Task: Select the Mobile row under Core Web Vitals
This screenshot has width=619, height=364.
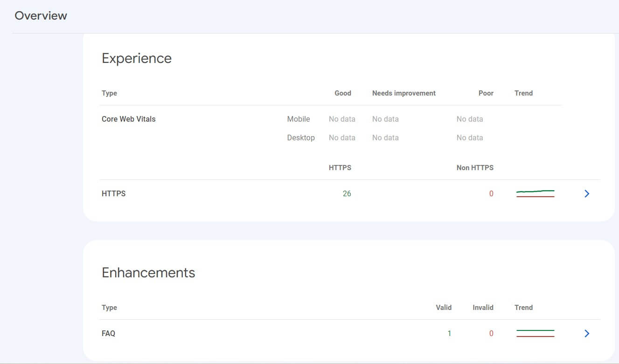Action: (299, 119)
